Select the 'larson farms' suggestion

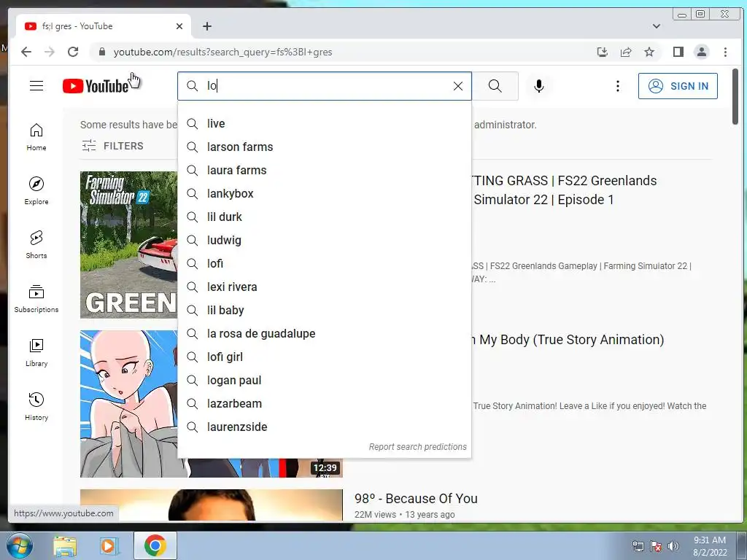coord(325,147)
